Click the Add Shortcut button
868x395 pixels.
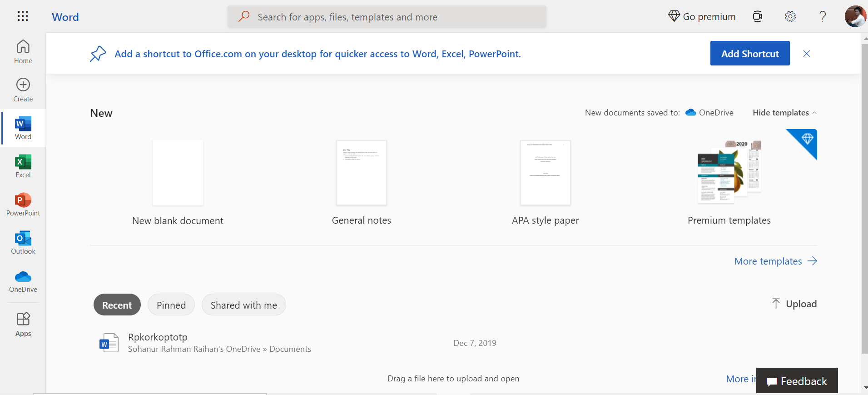coord(749,54)
